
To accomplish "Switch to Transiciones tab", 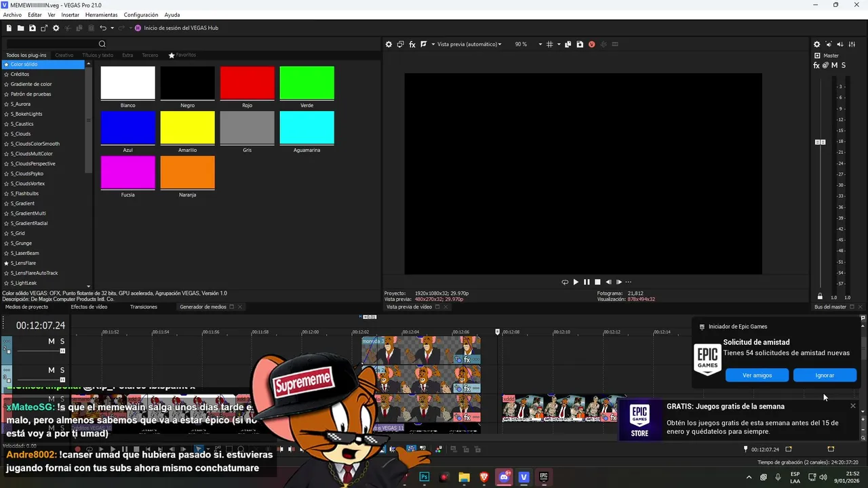I will (x=144, y=307).
